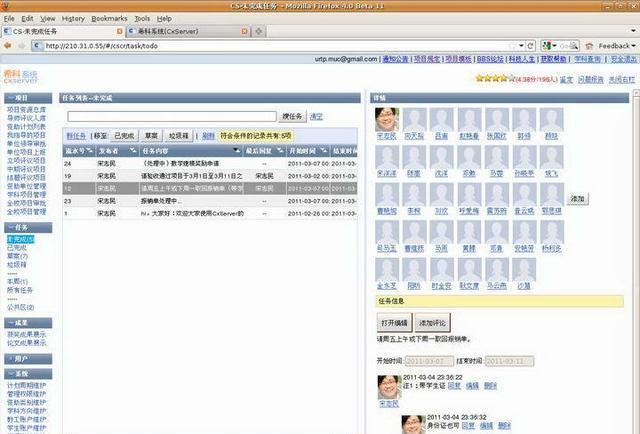The width and height of the screenshot is (640, 434).
Task: Click the task search input field
Action: tap(170, 117)
